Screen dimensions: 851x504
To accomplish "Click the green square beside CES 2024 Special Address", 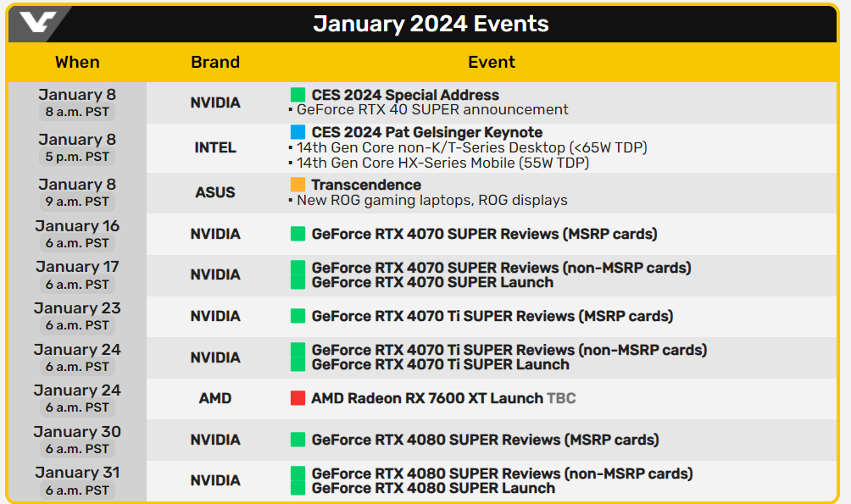I will pos(298,95).
